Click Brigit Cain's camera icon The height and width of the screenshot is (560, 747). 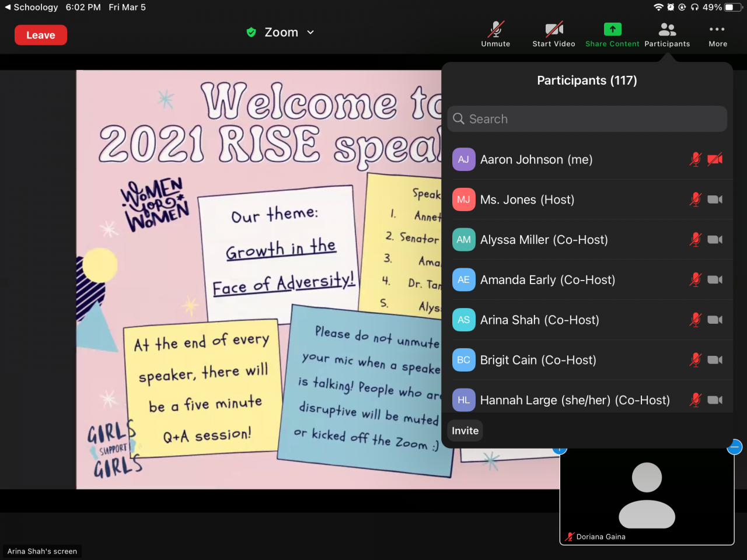[x=715, y=360]
